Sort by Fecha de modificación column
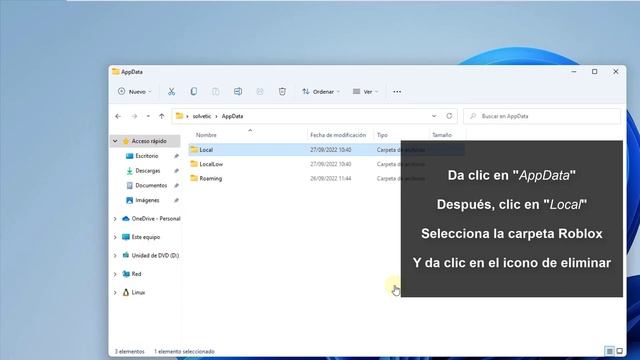The height and width of the screenshot is (360, 640). click(338, 135)
